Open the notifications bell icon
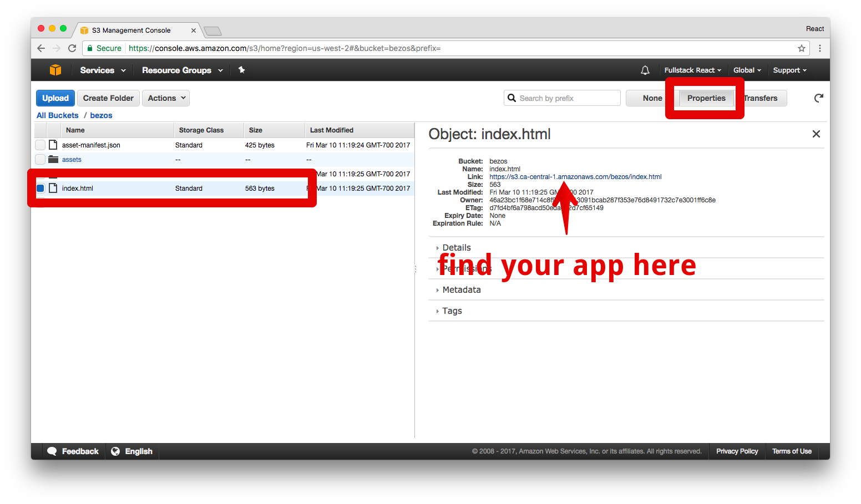 pyautogui.click(x=645, y=70)
